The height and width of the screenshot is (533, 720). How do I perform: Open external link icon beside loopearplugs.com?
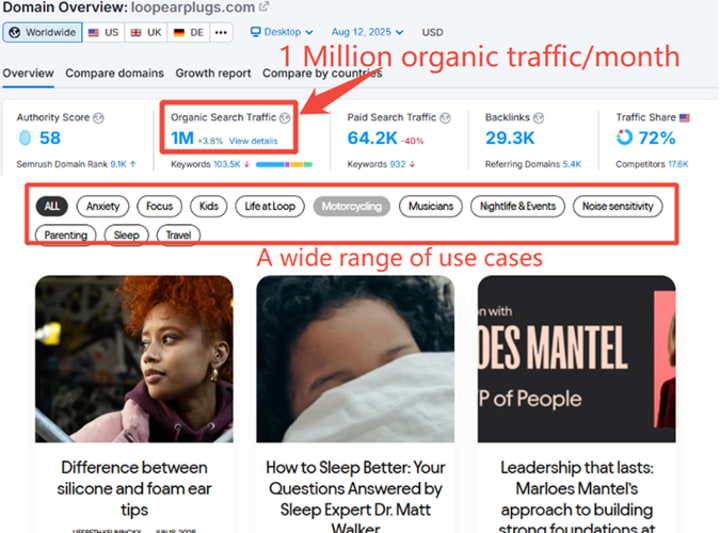264,7
